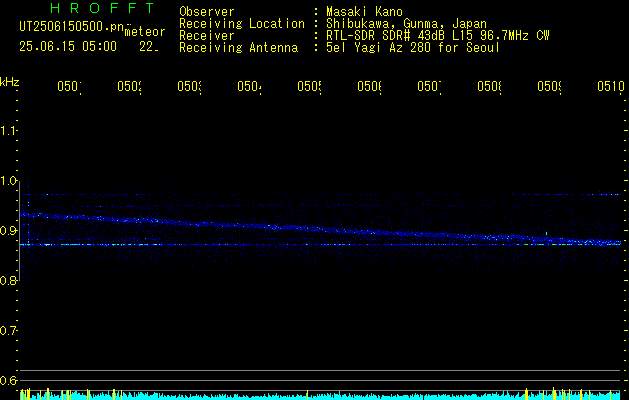This screenshot has height=400, width=629.
Task: Click the 0501 time axis marker
Action: point(69,86)
